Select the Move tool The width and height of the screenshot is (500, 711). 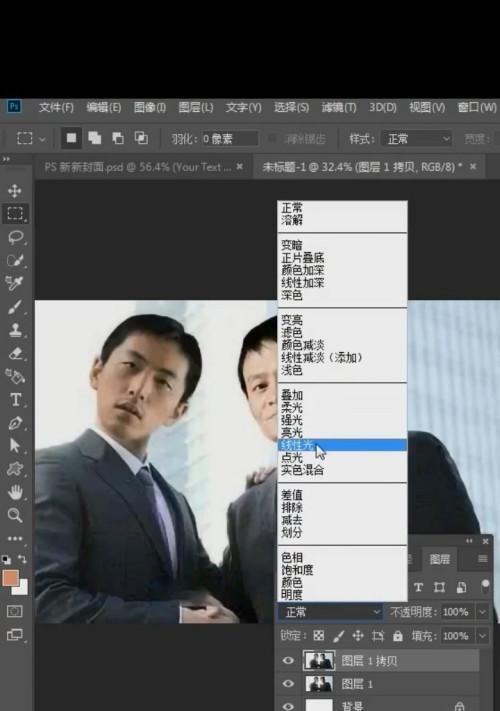point(15,190)
